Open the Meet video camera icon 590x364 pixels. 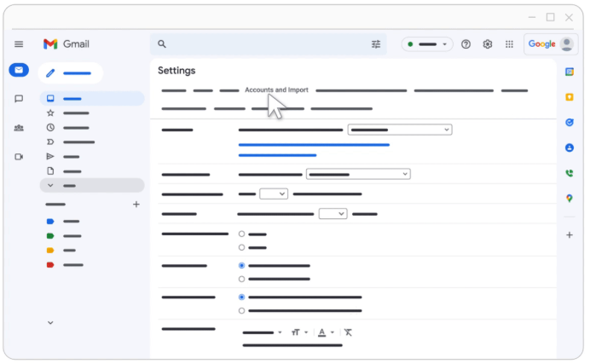coord(19,157)
